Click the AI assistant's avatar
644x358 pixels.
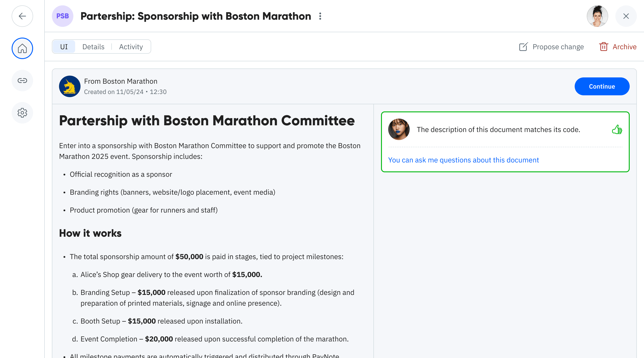399,130
